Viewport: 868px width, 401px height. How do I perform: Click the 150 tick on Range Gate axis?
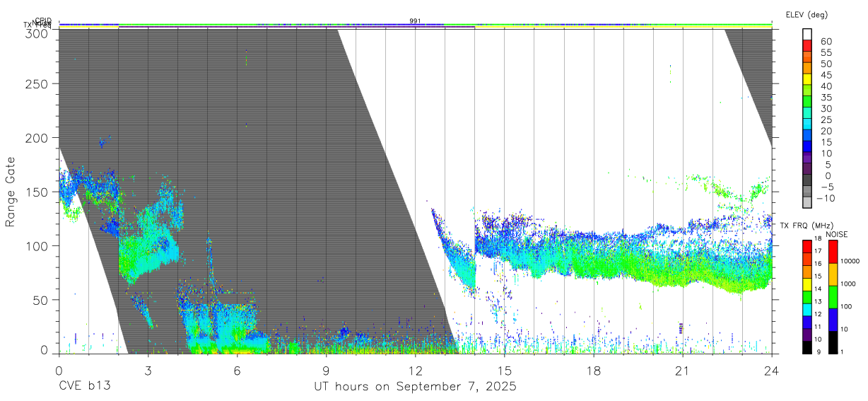click(x=37, y=192)
